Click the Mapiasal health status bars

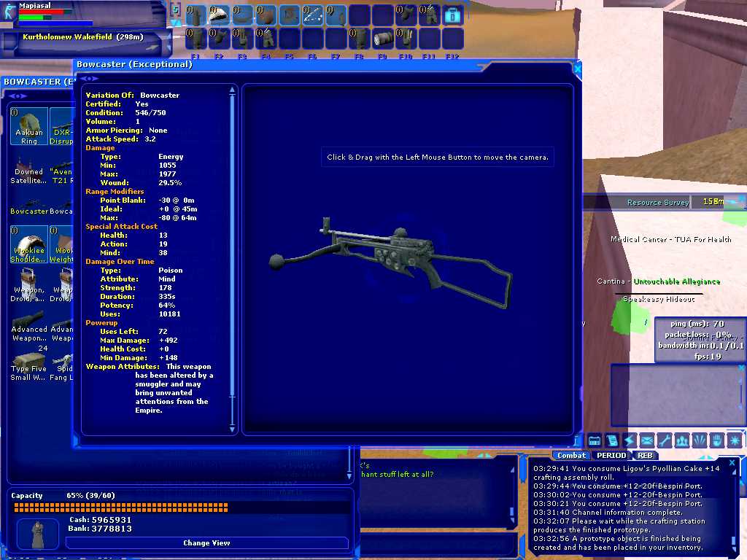pos(55,17)
